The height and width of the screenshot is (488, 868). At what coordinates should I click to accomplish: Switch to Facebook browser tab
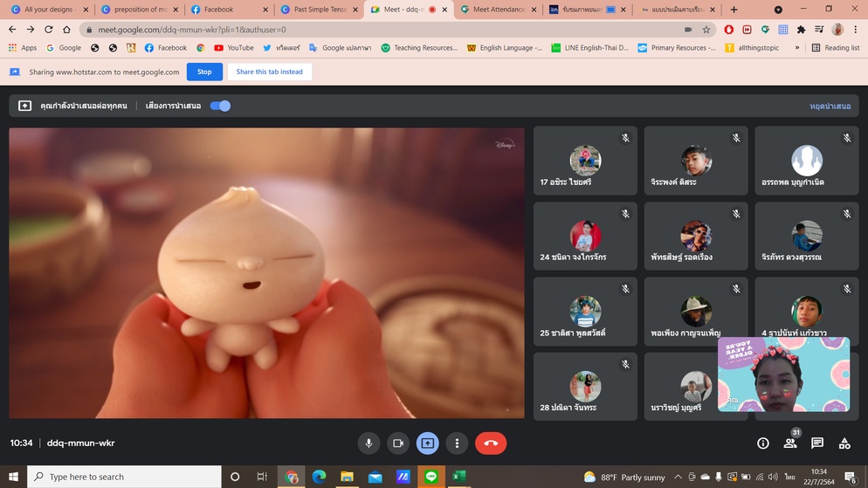tap(229, 10)
